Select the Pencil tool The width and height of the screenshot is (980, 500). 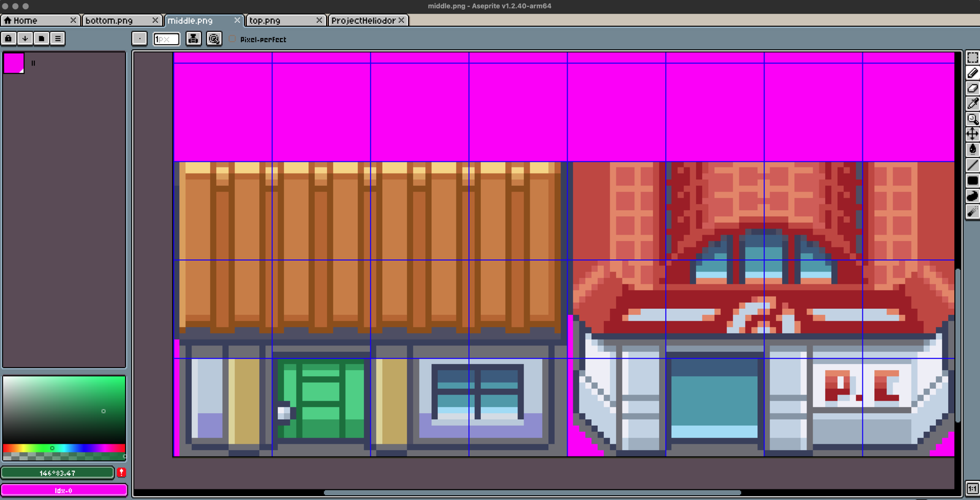pyautogui.click(x=972, y=73)
